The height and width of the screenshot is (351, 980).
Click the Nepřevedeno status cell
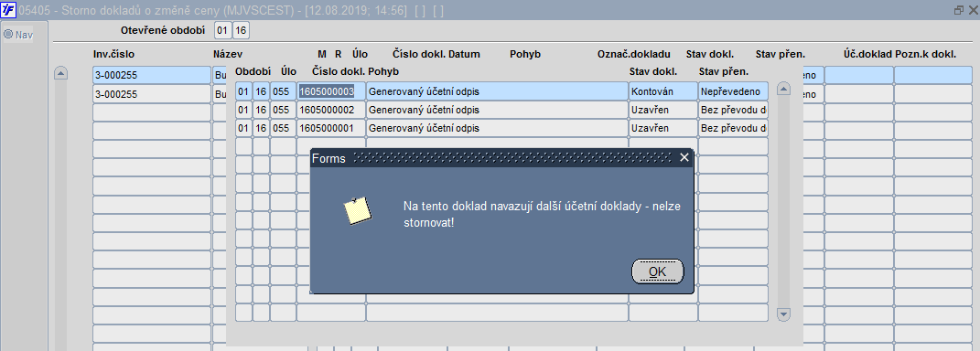(x=733, y=91)
